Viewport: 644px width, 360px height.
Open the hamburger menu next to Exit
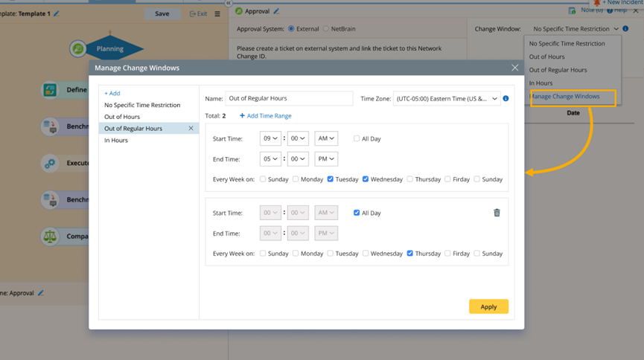(x=217, y=13)
